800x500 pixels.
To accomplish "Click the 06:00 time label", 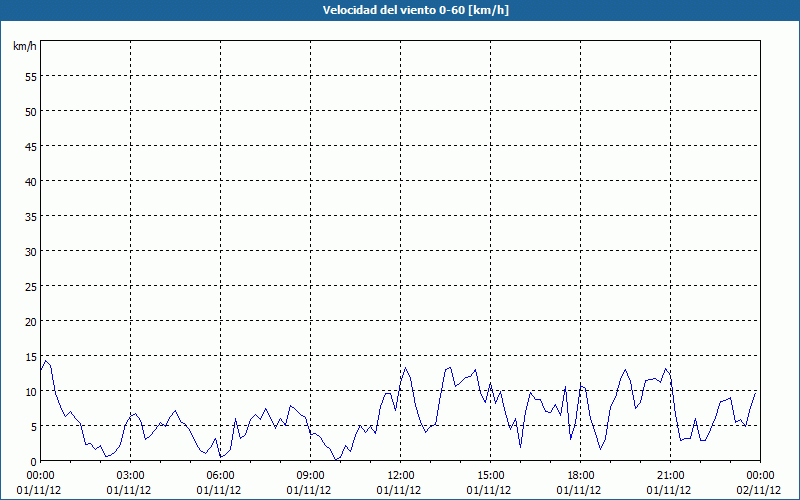I will [220, 476].
